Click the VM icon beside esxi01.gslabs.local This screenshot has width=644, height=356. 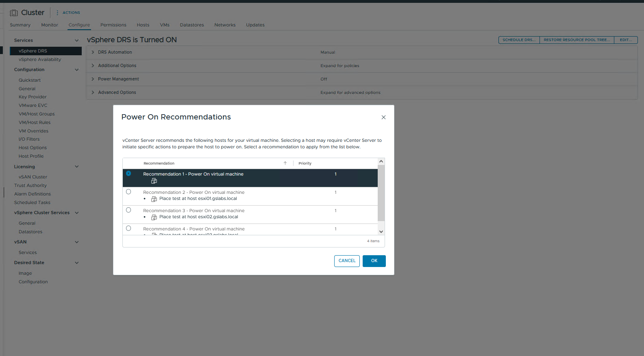coord(154,199)
